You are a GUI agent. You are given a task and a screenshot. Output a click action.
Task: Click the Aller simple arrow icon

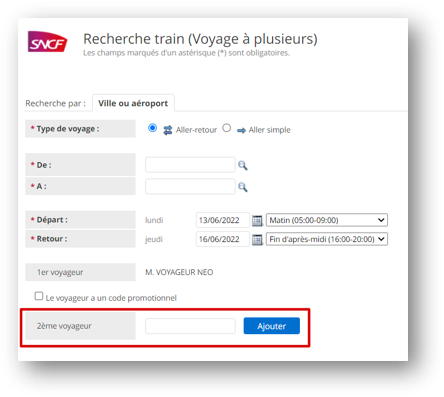pos(241,130)
